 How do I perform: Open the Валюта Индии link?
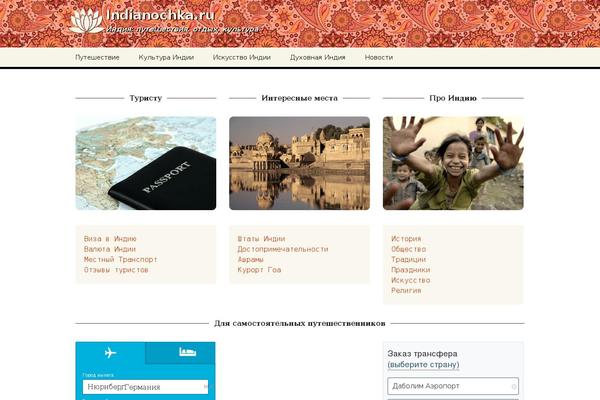[110, 249]
